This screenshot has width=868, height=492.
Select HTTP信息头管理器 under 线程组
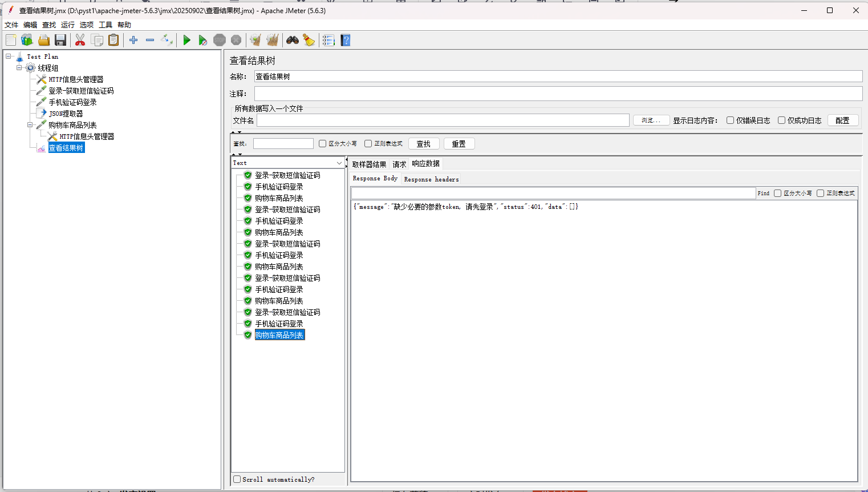pyautogui.click(x=76, y=79)
